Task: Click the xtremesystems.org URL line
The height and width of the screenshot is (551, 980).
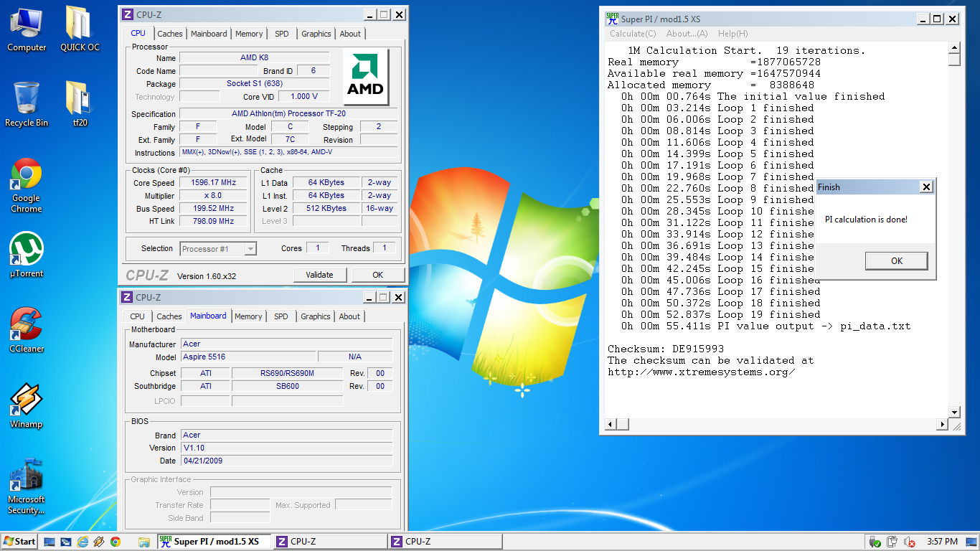Action: point(701,372)
